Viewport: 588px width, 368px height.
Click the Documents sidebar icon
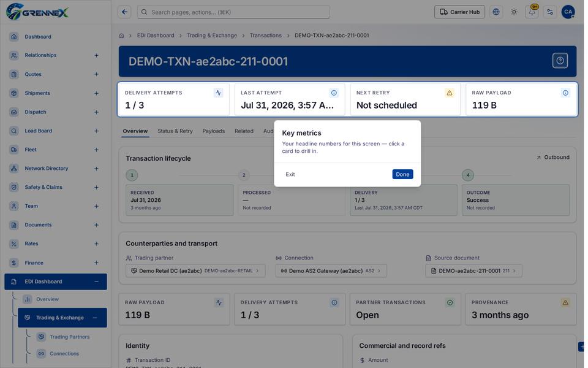pyautogui.click(x=14, y=225)
